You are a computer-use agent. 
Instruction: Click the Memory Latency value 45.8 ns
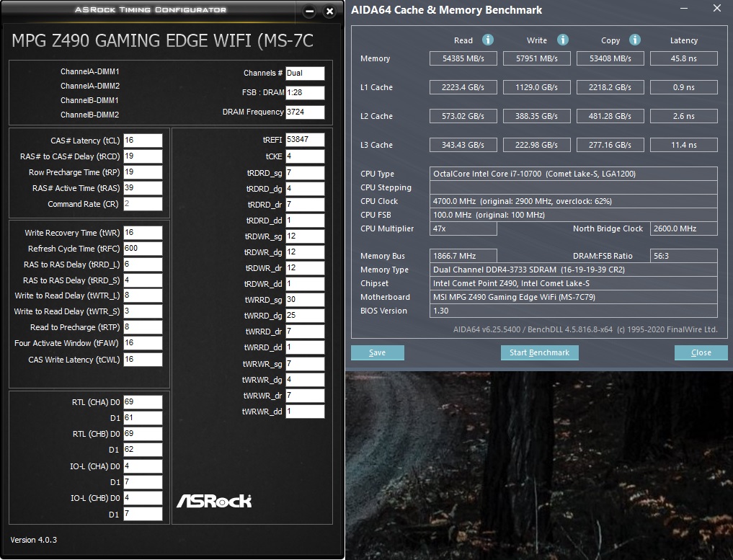pos(683,58)
